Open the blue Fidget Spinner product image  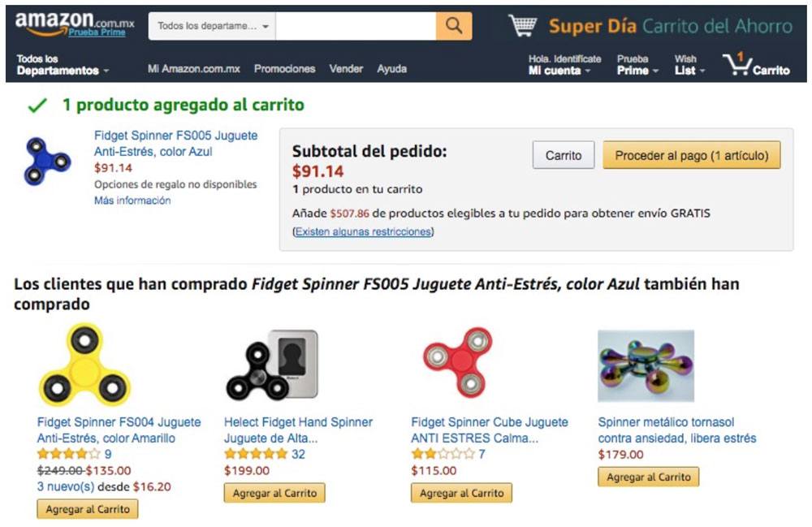tap(48, 160)
